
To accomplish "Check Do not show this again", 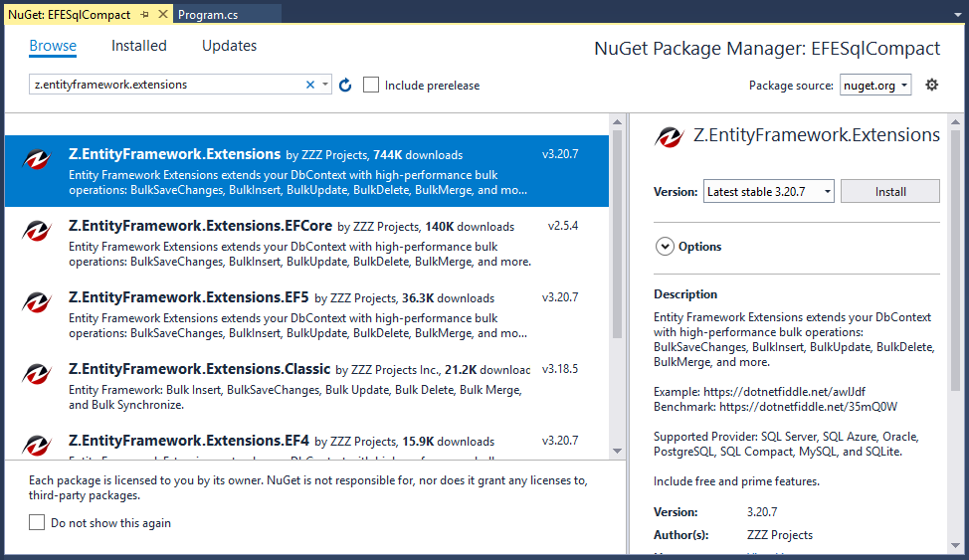I will [37, 522].
